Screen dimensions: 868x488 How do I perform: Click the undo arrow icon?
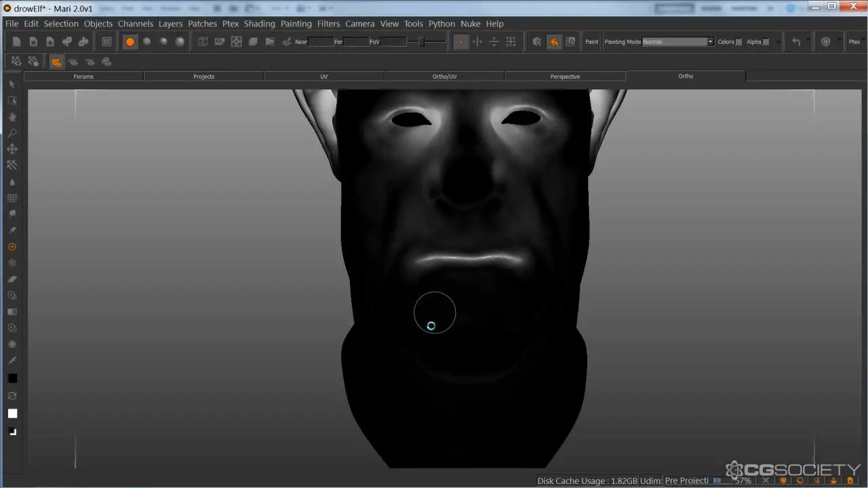click(796, 42)
